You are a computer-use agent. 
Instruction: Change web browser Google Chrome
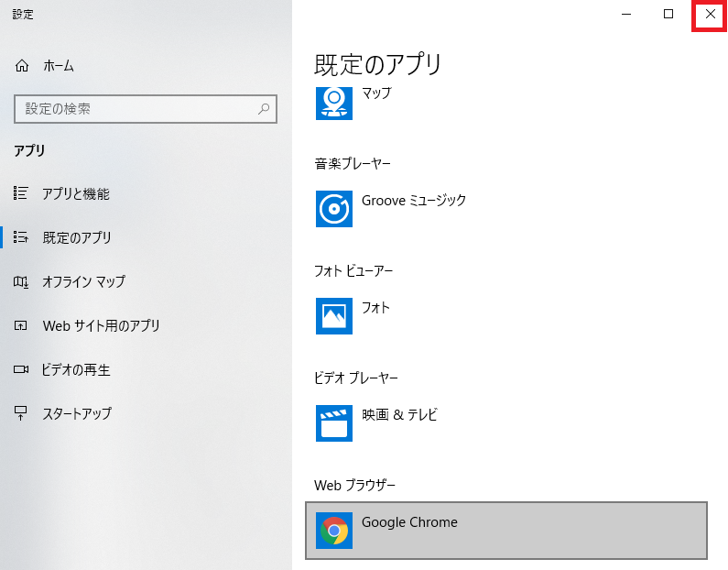506,531
